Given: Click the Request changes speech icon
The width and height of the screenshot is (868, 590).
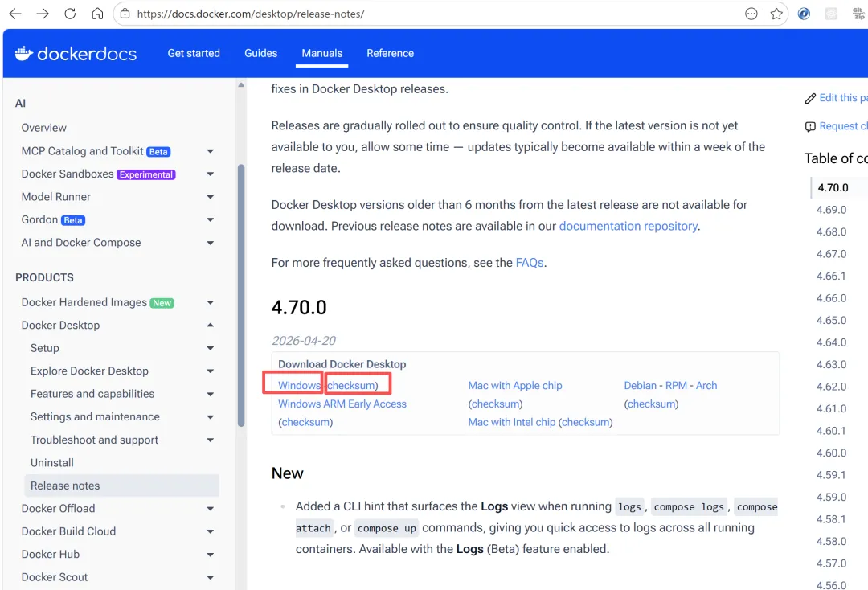Looking at the screenshot, I should click(x=810, y=127).
